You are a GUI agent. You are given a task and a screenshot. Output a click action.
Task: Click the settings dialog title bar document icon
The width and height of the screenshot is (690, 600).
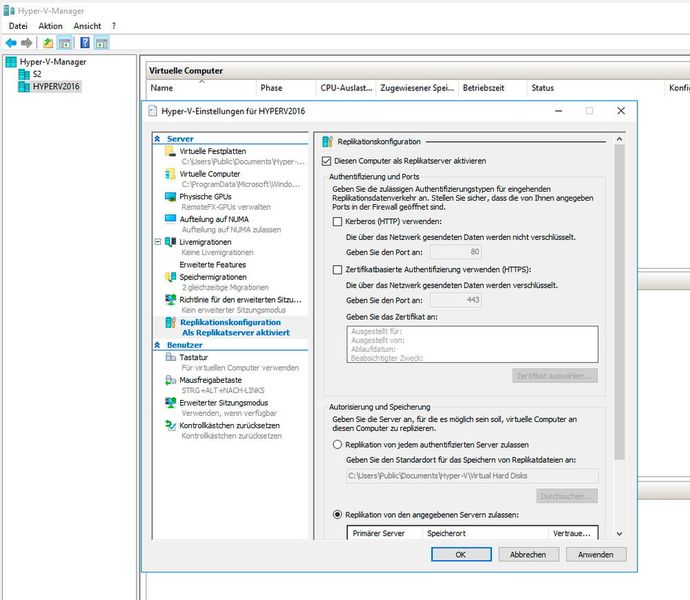point(152,111)
